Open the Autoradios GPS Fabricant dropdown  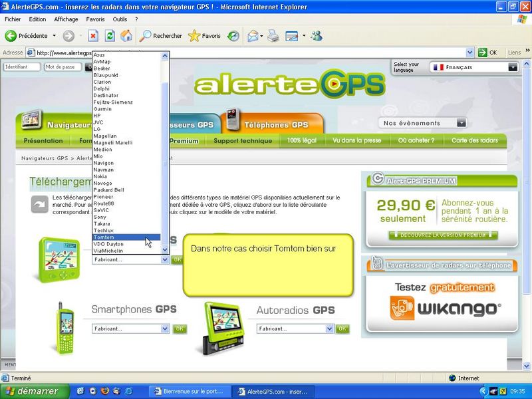tap(295, 329)
